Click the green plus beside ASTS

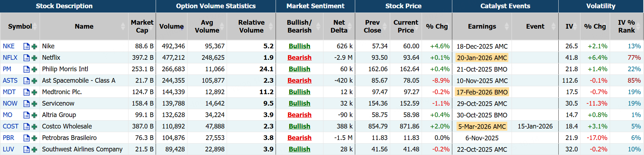tap(34, 81)
